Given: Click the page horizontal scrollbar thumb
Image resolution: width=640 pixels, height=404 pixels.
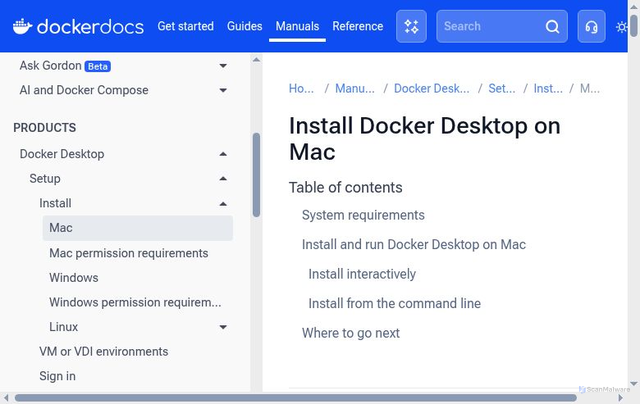Looking at the screenshot, I should click(x=296, y=397).
